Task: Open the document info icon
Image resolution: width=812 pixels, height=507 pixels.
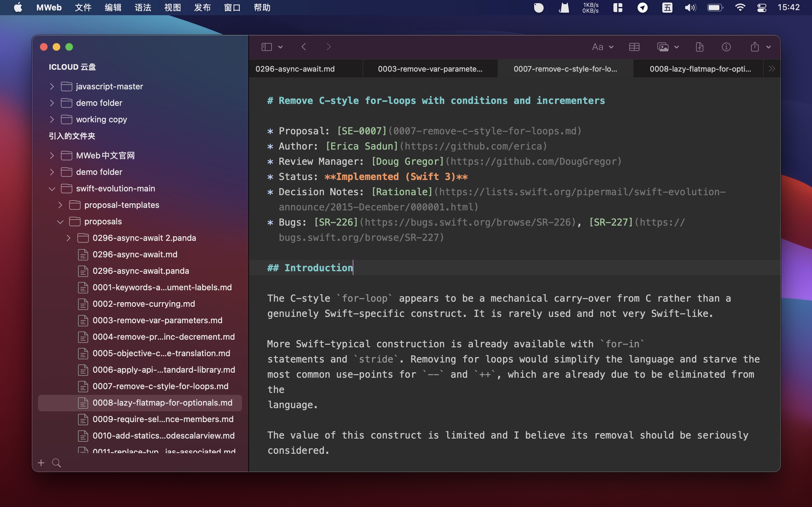Action: (x=726, y=47)
